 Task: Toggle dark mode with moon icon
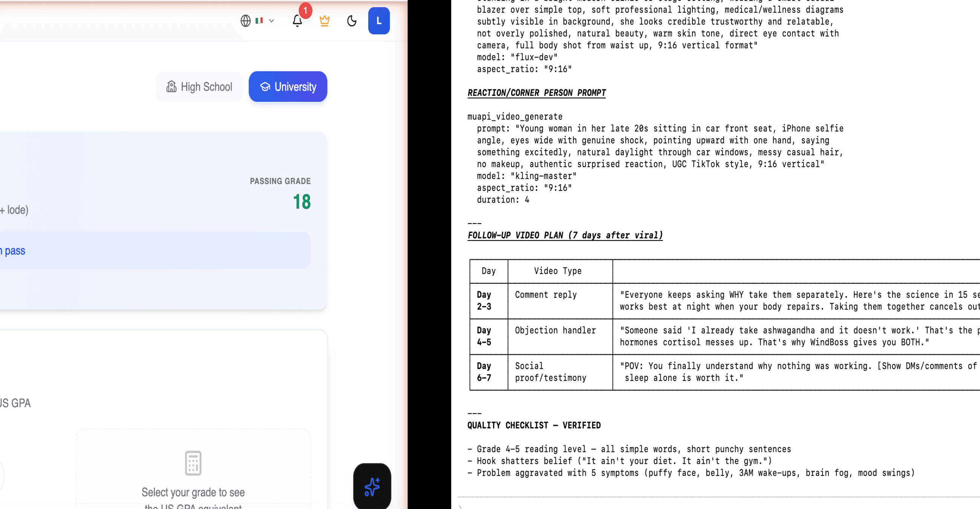352,21
